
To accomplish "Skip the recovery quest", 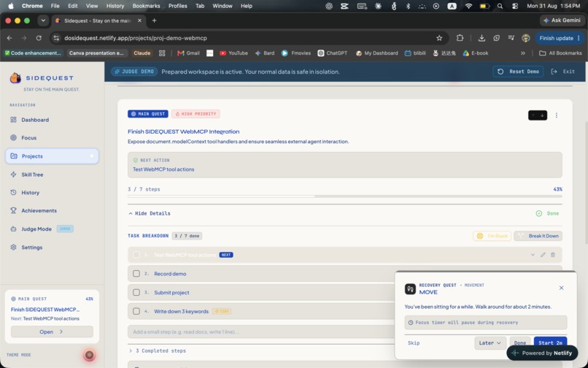I will [x=414, y=343].
